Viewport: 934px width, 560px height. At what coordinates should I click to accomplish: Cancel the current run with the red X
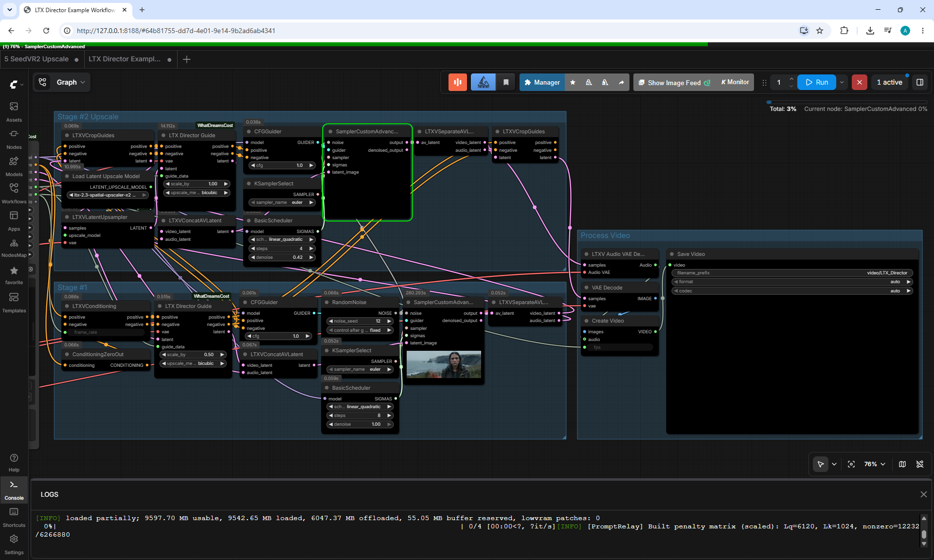coord(860,82)
